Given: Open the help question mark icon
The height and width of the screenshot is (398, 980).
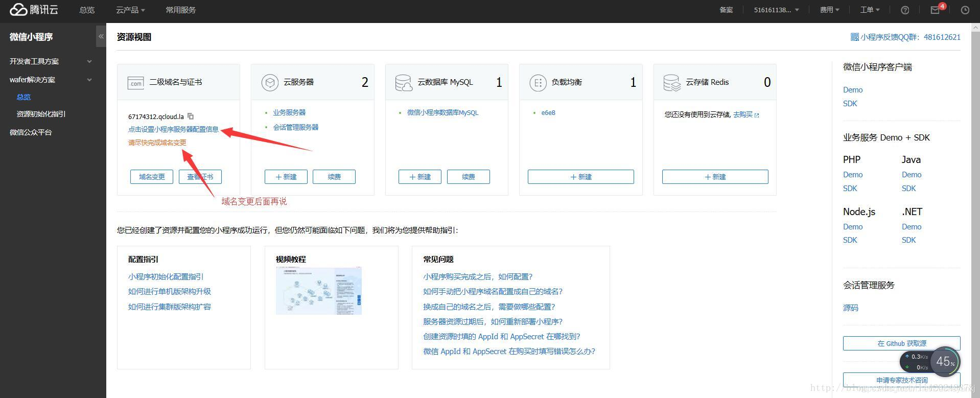Looking at the screenshot, I should [x=905, y=10].
